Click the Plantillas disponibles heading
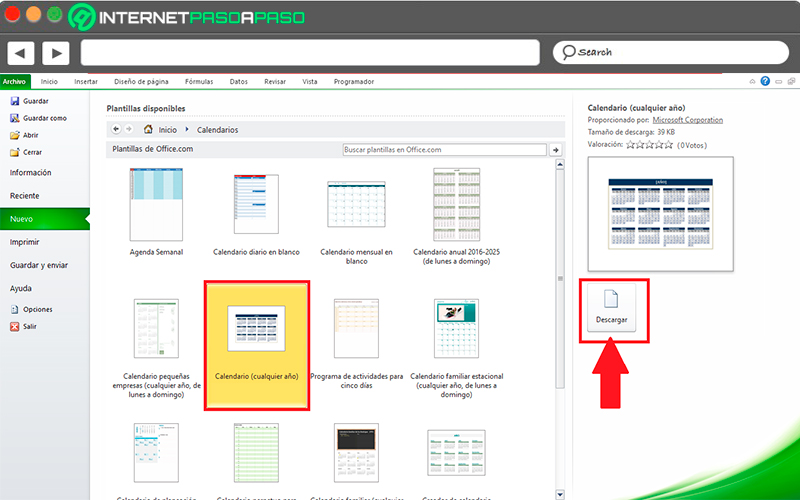Image resolution: width=800 pixels, height=500 pixels. pyautogui.click(x=146, y=109)
